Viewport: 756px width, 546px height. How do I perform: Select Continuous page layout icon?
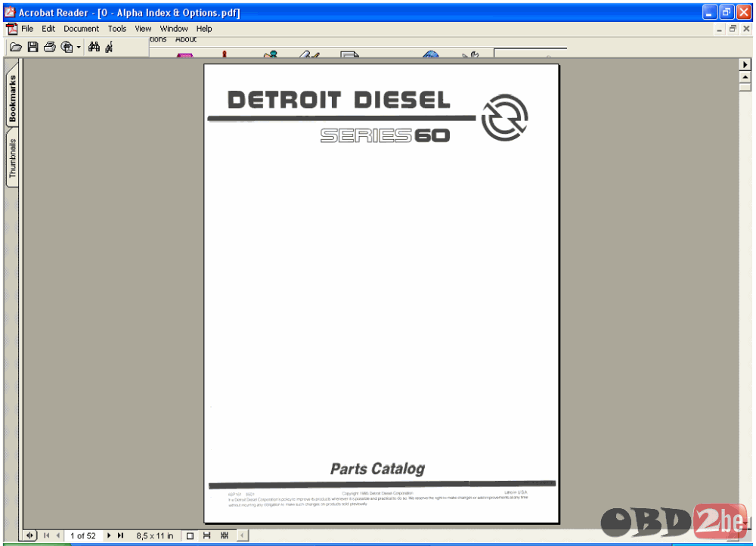tap(207, 535)
